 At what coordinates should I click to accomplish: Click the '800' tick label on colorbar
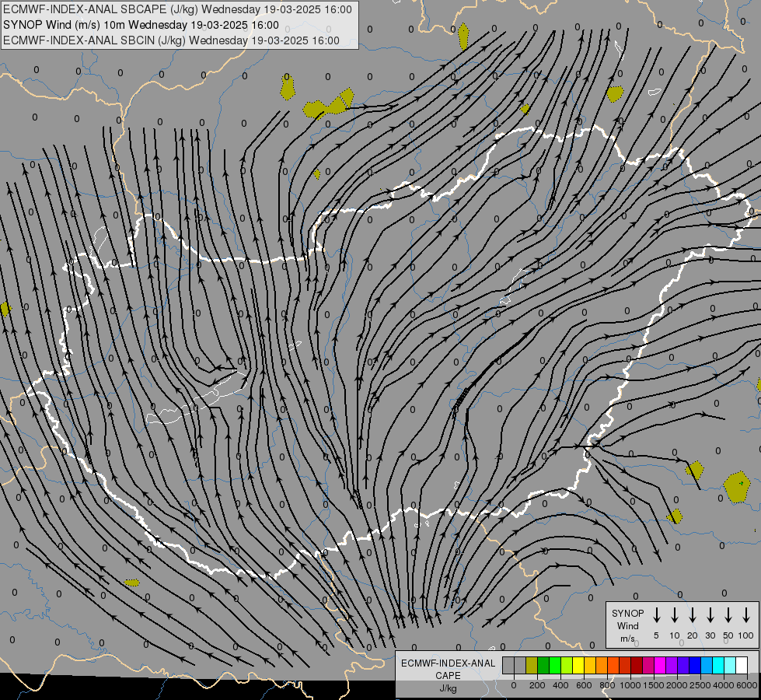click(607, 685)
